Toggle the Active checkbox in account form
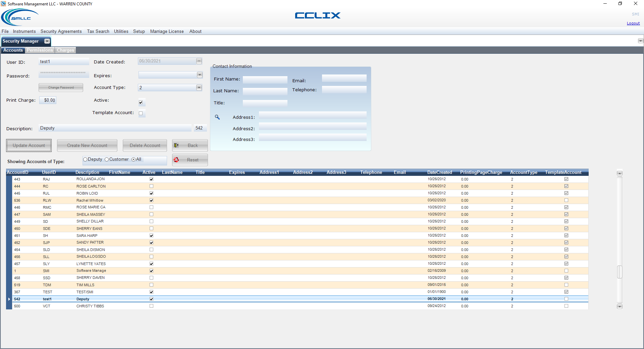Screen dimensions: 644x349 tap(141, 102)
